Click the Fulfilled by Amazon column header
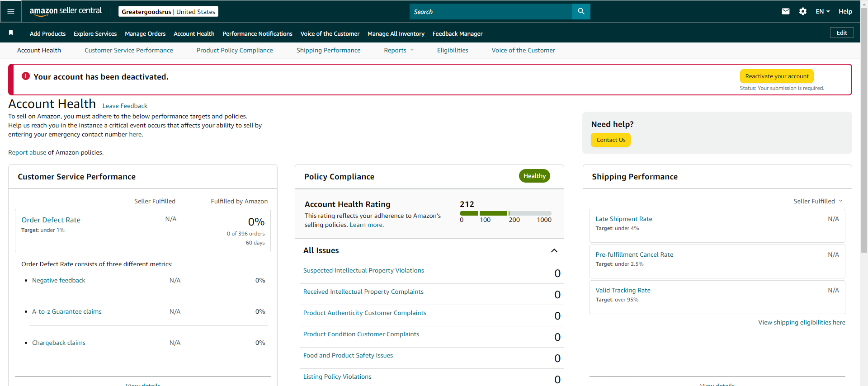 tap(239, 201)
